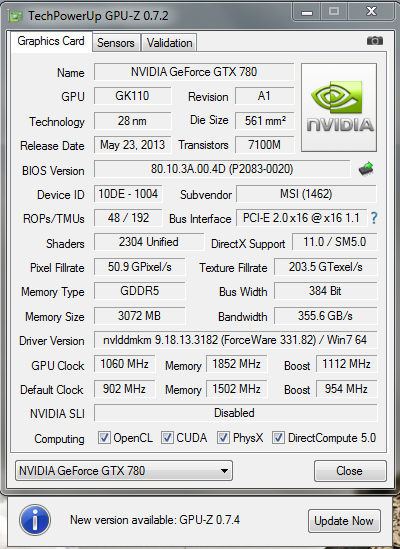Toggle the PhysX checkbox
The width and height of the screenshot is (400, 549).
223,438
